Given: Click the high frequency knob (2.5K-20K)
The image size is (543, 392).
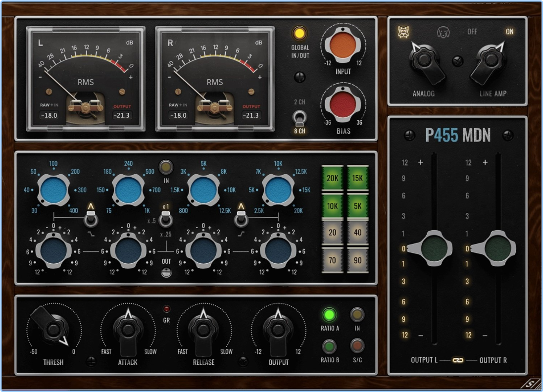Looking at the screenshot, I should tap(278, 190).
